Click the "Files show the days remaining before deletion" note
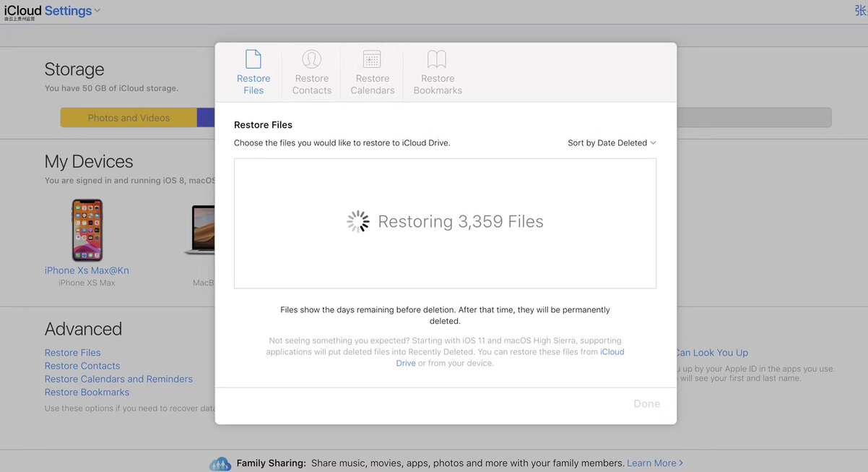 [445, 315]
